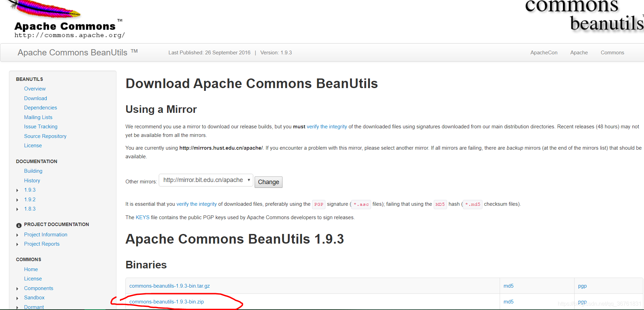Open the md5 checksum for the tar.gz binary

(508, 286)
